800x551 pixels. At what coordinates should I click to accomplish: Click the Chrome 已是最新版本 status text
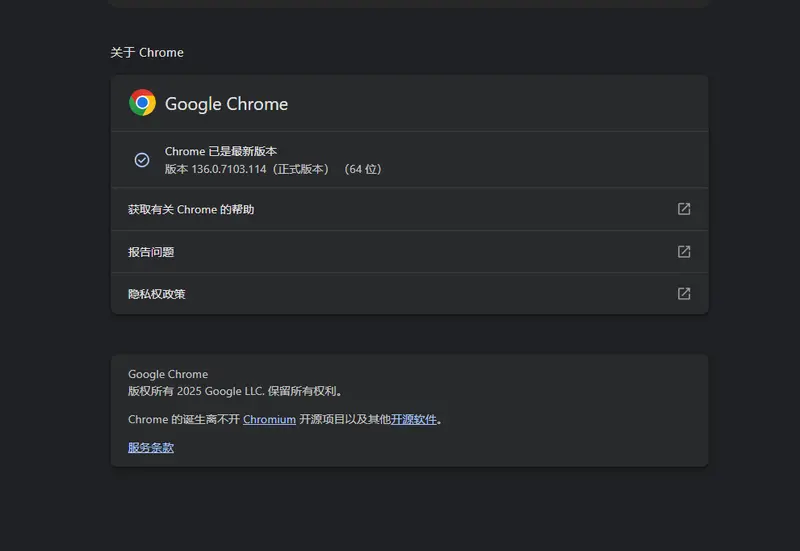point(221,152)
